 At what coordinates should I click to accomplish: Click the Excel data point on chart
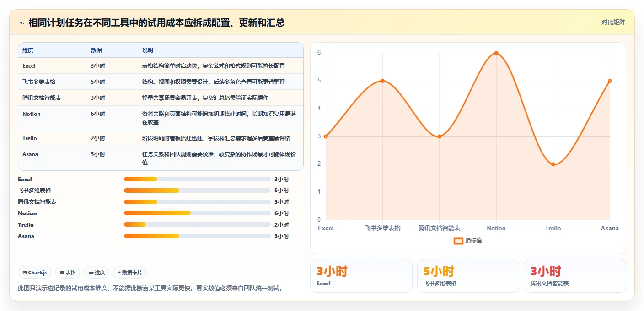tap(326, 136)
